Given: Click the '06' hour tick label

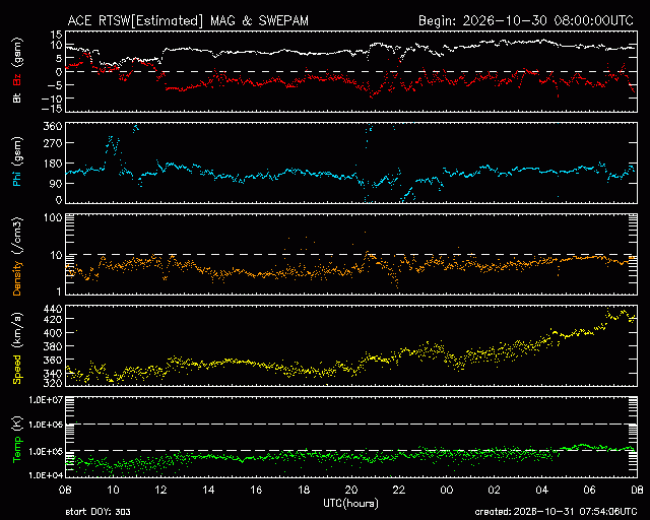Looking at the screenshot, I should pos(589,490).
